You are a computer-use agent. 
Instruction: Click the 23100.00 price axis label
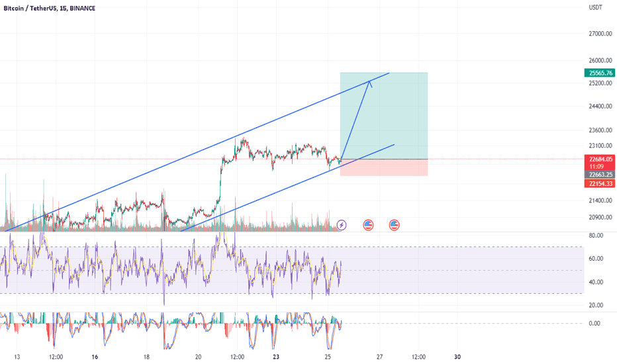point(600,146)
